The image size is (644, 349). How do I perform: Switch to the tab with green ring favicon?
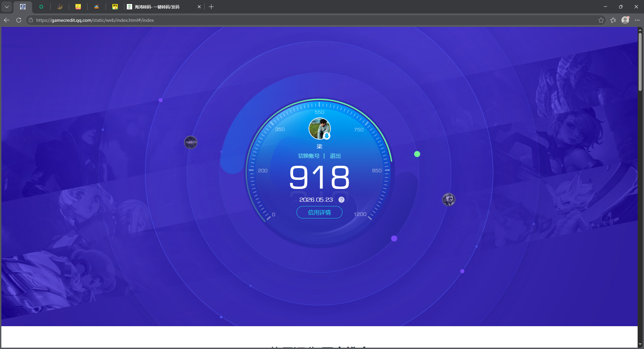click(x=41, y=7)
